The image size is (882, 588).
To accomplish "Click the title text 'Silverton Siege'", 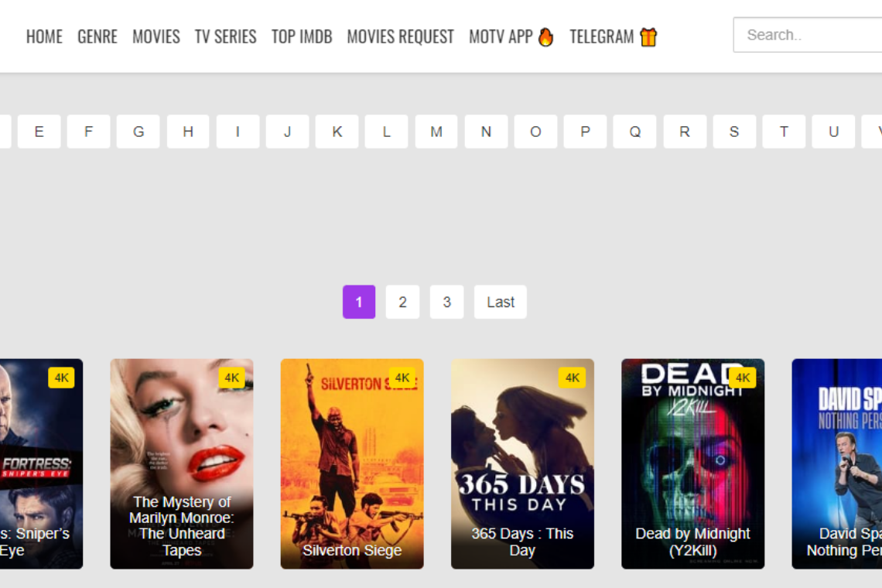I will click(352, 550).
